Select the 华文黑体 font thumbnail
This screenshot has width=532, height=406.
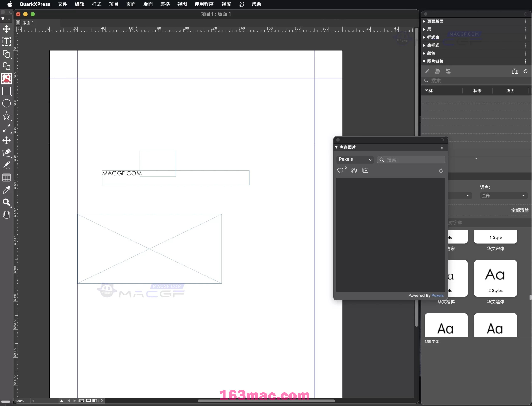pos(495,278)
